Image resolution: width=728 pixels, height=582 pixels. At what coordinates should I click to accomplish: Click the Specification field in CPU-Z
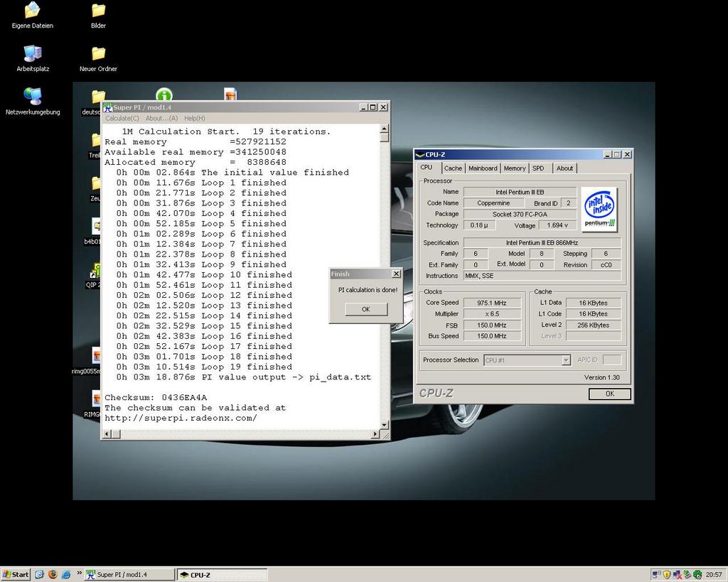coord(542,243)
